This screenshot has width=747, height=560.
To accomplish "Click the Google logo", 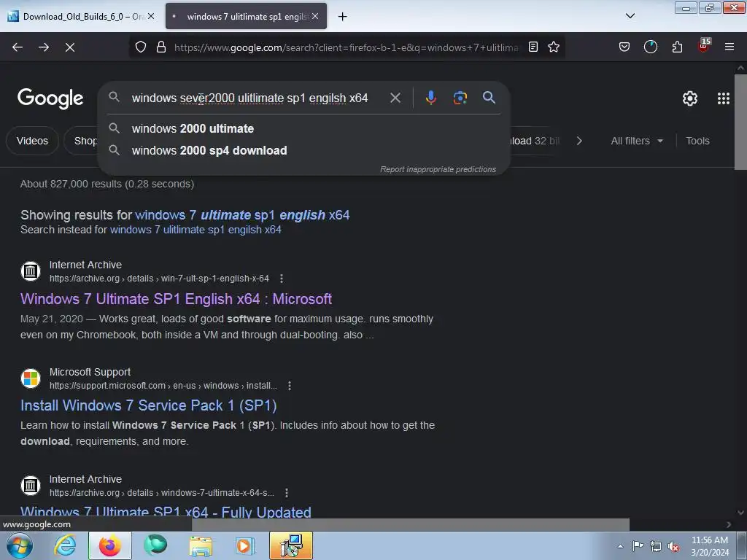I will pos(50,98).
